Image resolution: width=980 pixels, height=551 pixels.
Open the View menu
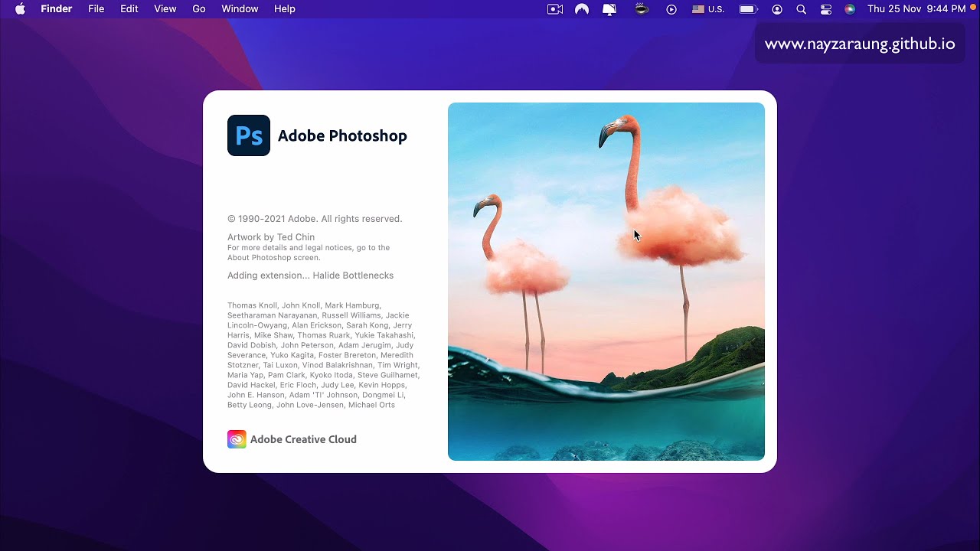165,9
